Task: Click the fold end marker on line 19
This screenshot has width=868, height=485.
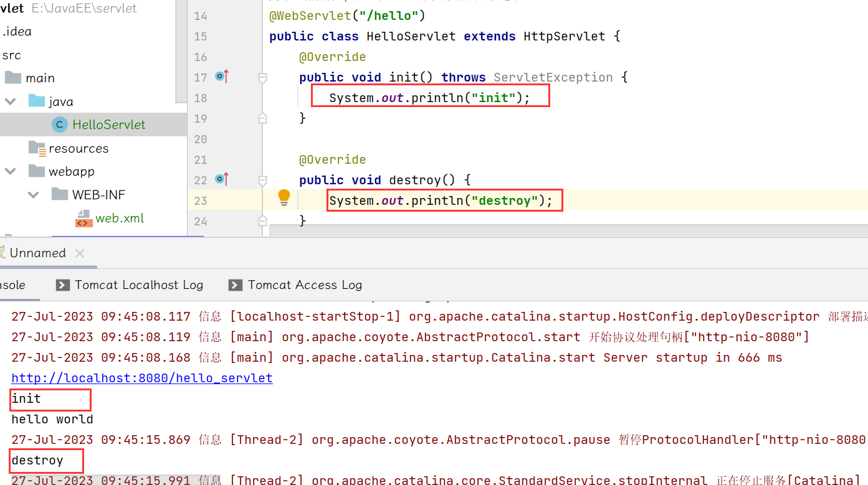Action: click(262, 118)
